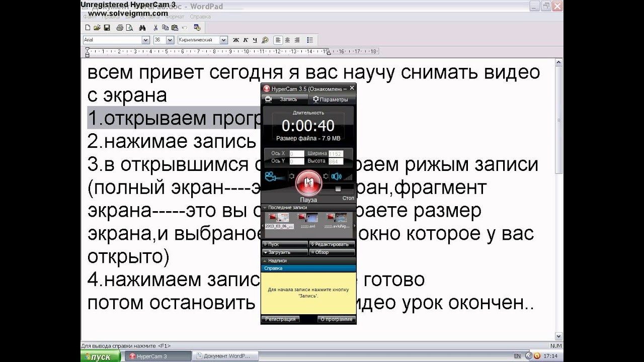This screenshot has height=362, width=644.
Task: Click the О программе button
Action: tap(337, 319)
